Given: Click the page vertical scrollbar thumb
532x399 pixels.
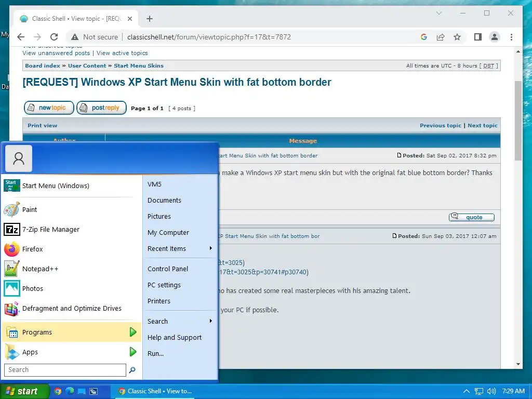Looking at the screenshot, I should coord(518,121).
